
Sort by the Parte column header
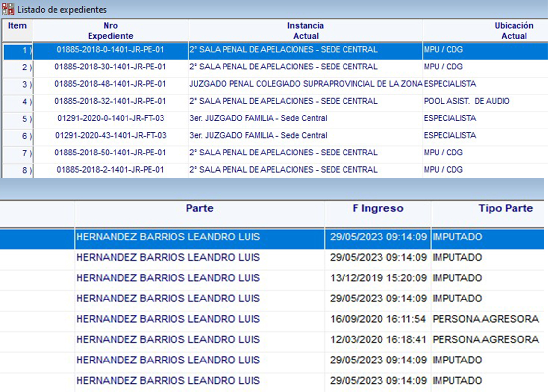point(199,208)
